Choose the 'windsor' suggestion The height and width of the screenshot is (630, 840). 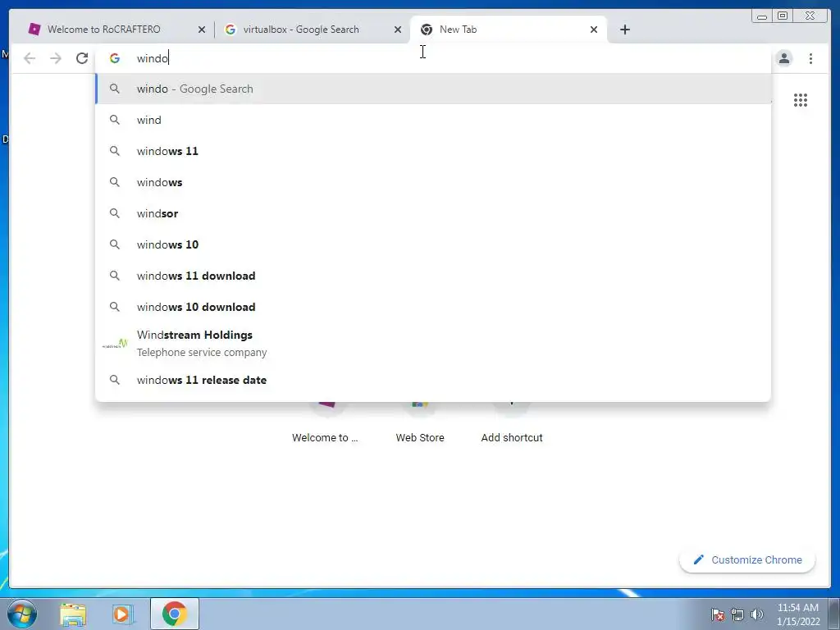[x=433, y=213]
